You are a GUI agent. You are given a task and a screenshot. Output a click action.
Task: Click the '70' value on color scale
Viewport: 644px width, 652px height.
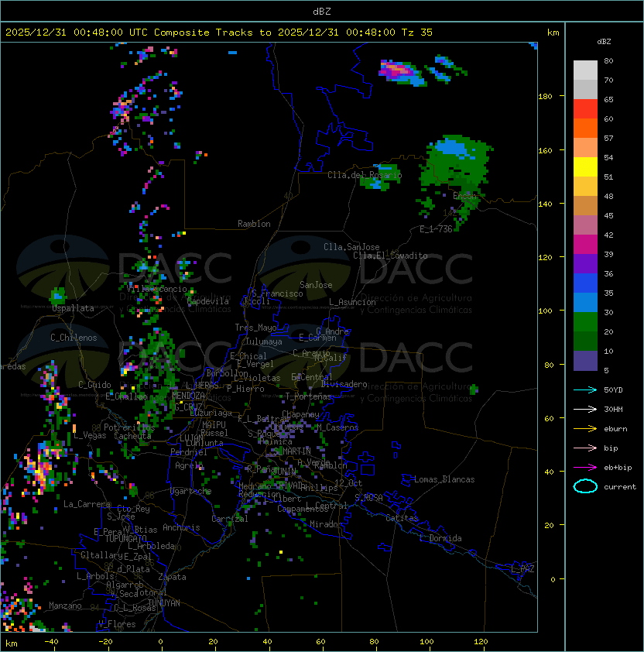point(608,81)
